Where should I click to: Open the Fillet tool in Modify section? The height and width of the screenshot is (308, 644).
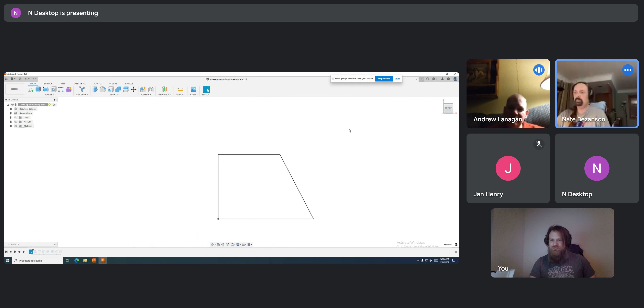(x=103, y=89)
